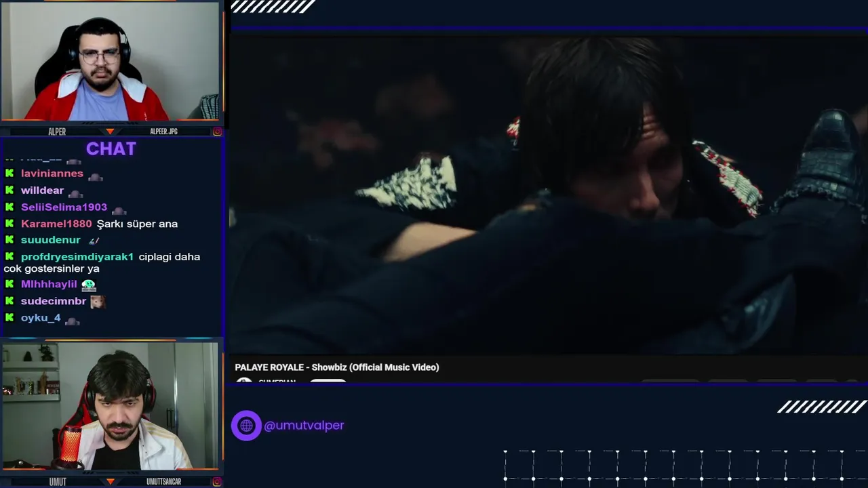This screenshot has width=868, height=488.
Task: Click the Kick icon beside laviniannes
Action: [9, 174]
